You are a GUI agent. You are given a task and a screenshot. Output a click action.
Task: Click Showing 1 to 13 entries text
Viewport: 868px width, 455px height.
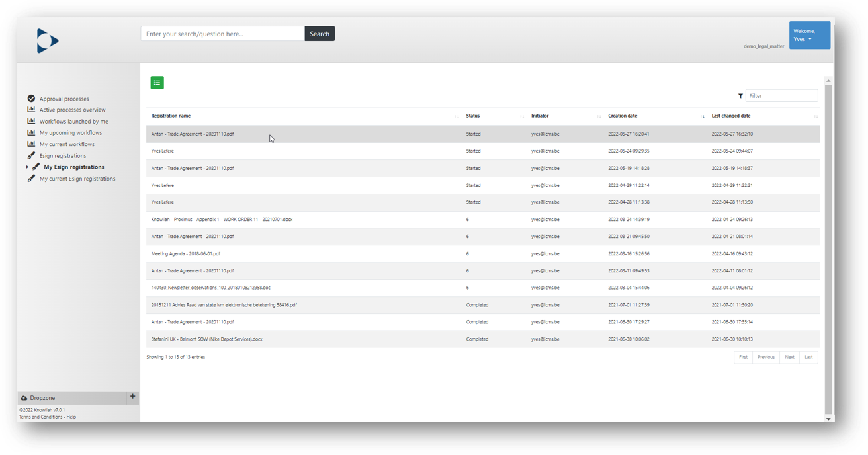tap(176, 357)
